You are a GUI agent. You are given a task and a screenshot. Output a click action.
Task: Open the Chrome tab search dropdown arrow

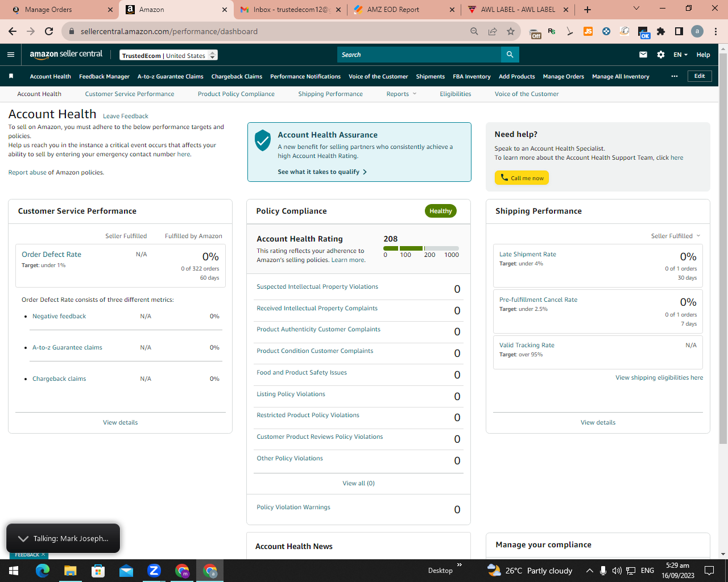pos(636,8)
